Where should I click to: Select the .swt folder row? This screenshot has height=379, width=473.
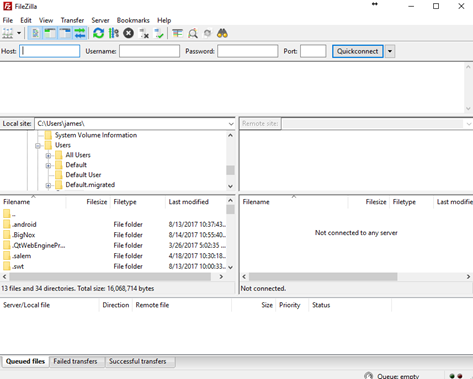click(114, 266)
